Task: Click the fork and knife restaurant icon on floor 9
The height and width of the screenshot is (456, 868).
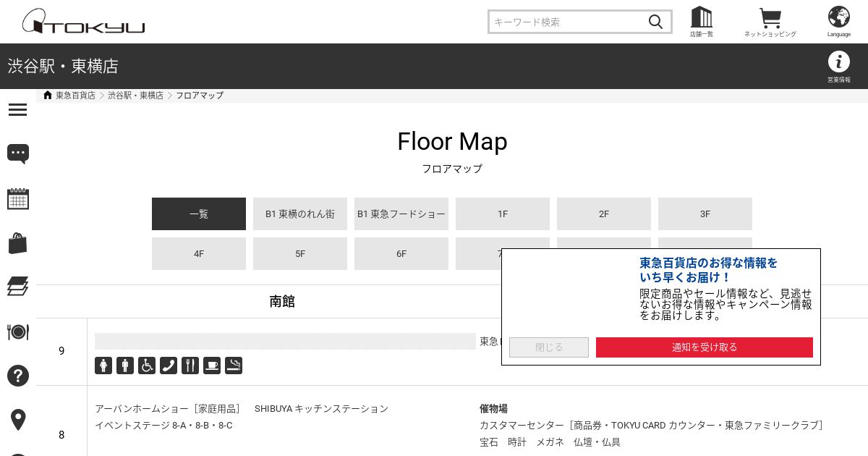Action: click(190, 366)
